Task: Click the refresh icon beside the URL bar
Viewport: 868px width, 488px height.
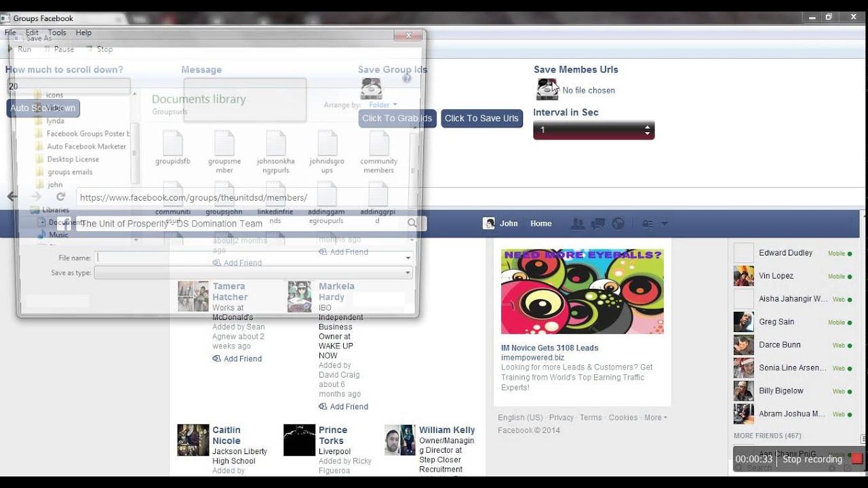Action: click(60, 197)
